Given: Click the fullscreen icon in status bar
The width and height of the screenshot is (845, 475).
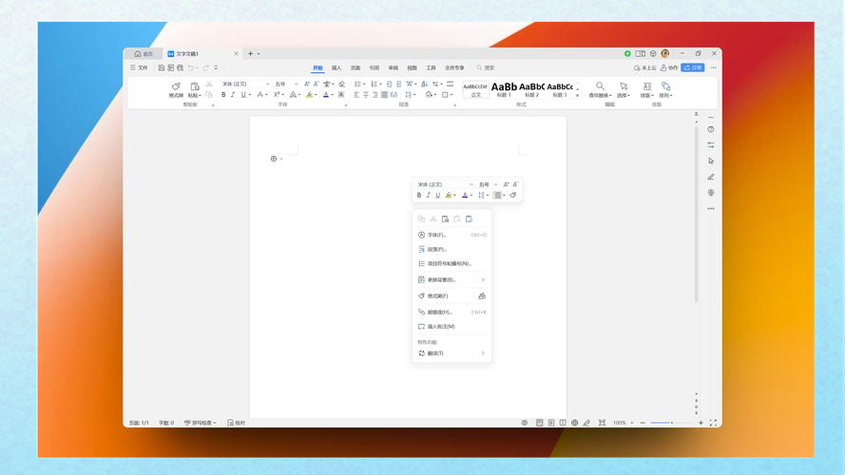Looking at the screenshot, I should 713,423.
